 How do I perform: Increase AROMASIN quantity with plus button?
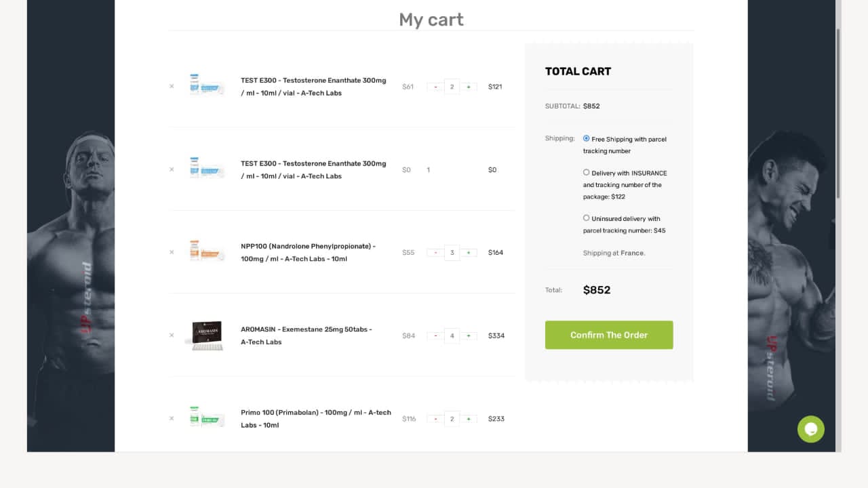(469, 335)
